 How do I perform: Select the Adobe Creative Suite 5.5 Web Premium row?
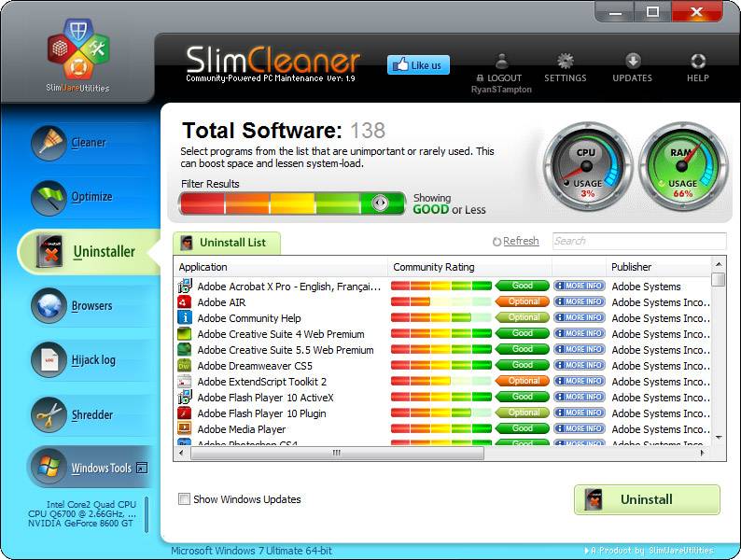coord(442,350)
